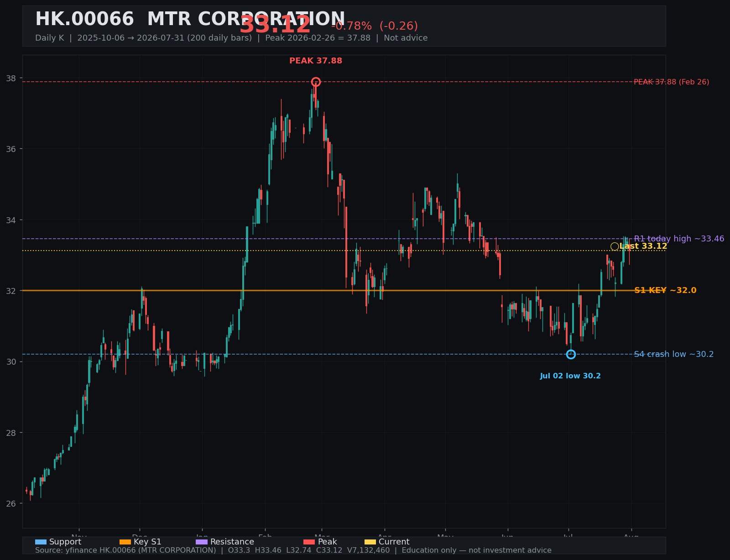This screenshot has height=560, width=730.
Task: Click the 28 tick on the price axis
Action: tap(11, 433)
